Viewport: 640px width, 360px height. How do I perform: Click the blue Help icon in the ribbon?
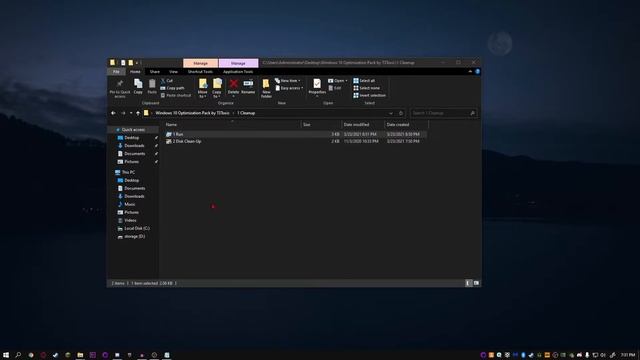477,71
